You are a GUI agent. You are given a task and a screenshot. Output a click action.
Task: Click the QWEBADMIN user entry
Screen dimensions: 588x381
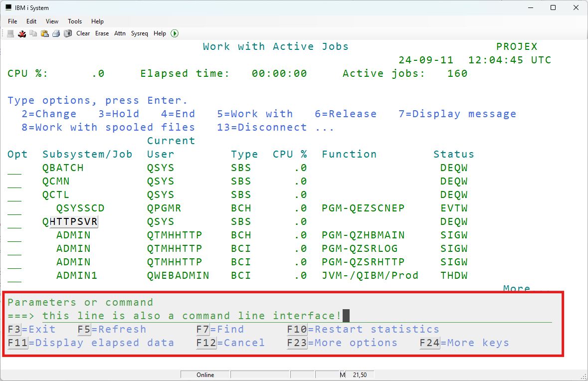tap(178, 276)
